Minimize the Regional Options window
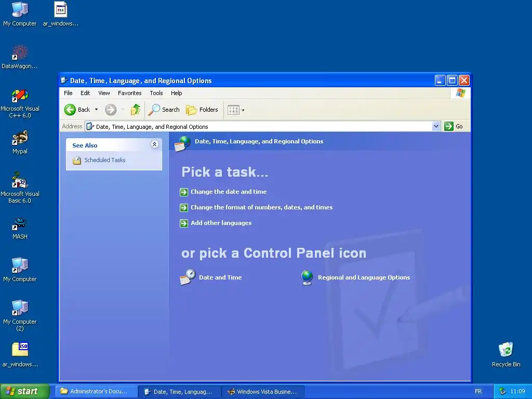Viewport: 532px width, 399px height. click(440, 81)
